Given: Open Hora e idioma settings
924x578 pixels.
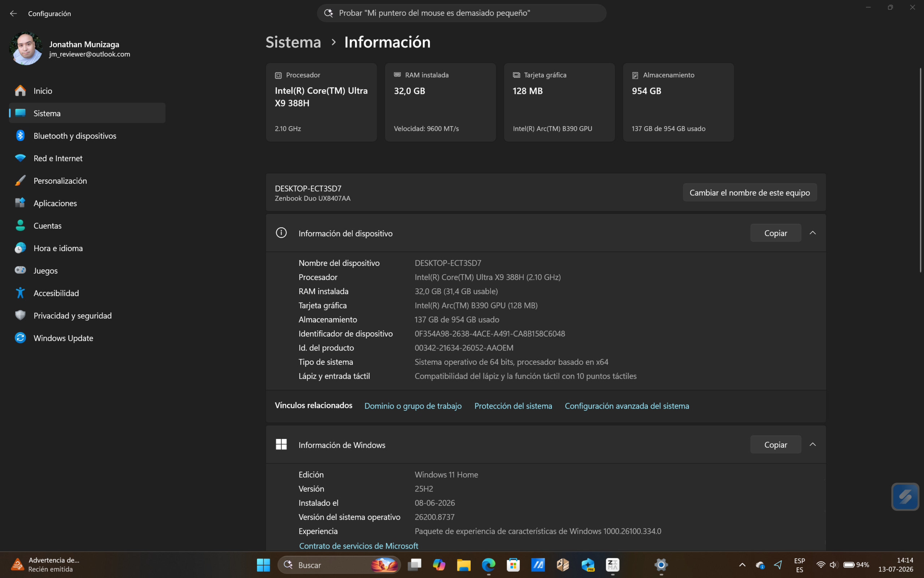Looking at the screenshot, I should tap(87, 248).
